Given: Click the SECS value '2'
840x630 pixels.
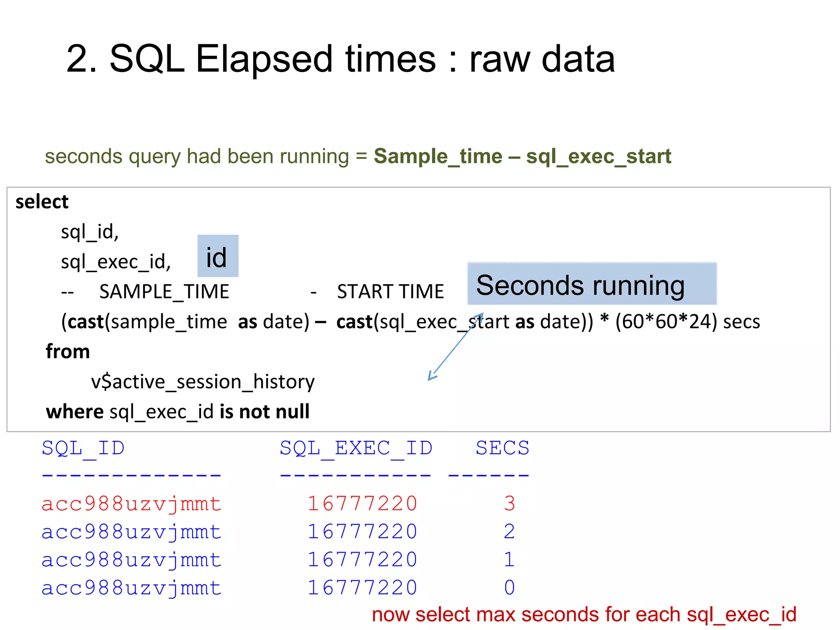Looking at the screenshot, I should [x=509, y=532].
